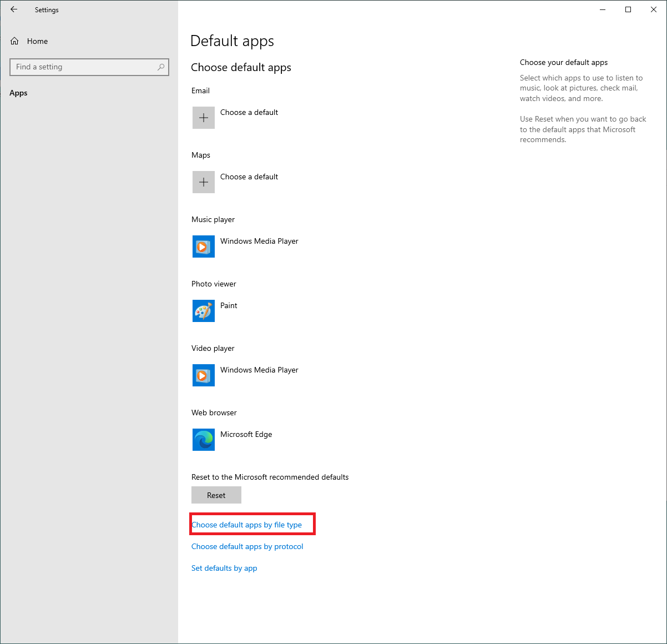This screenshot has width=667, height=644.
Task: Click Windows Media Player icon under Music player
Action: pyautogui.click(x=204, y=246)
